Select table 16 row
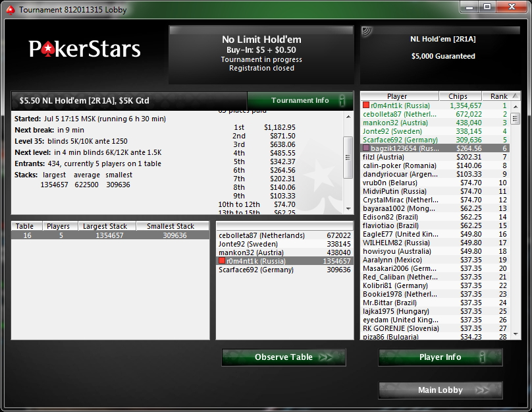The width and height of the screenshot is (532, 412). click(110, 235)
